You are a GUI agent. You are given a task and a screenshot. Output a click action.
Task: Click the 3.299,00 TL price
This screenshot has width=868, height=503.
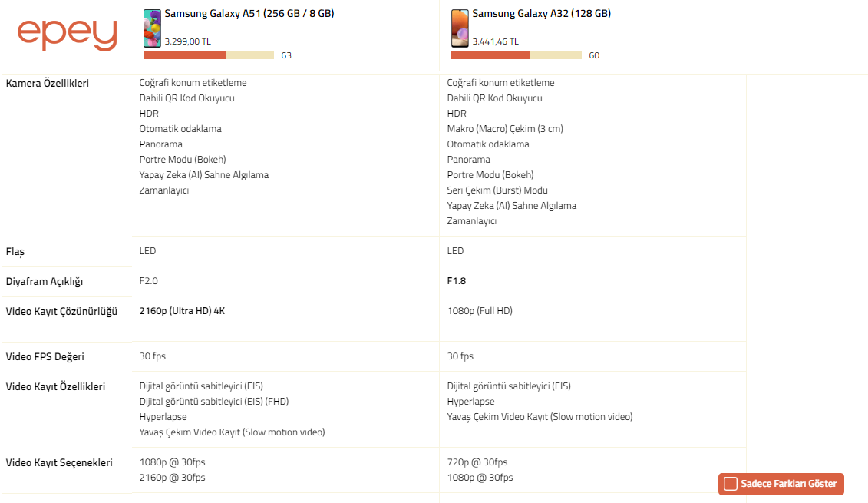pos(187,41)
